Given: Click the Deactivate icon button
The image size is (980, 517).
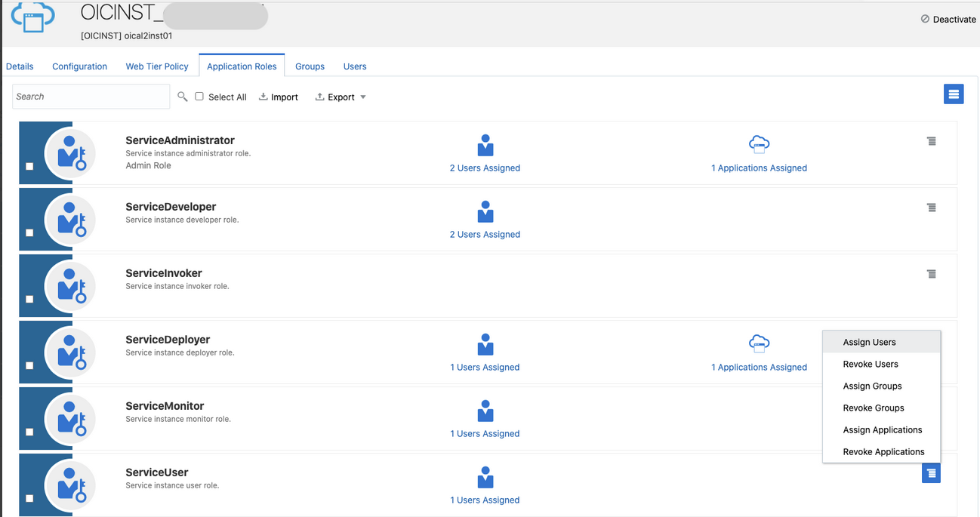Looking at the screenshot, I should click(925, 19).
